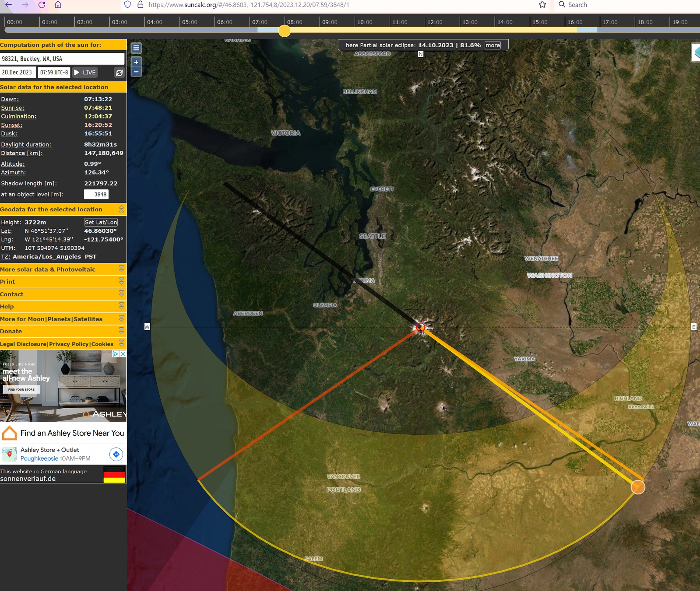Screen dimensions: 700x591
Task: Start LIVE sun tracking mode
Action: (85, 73)
